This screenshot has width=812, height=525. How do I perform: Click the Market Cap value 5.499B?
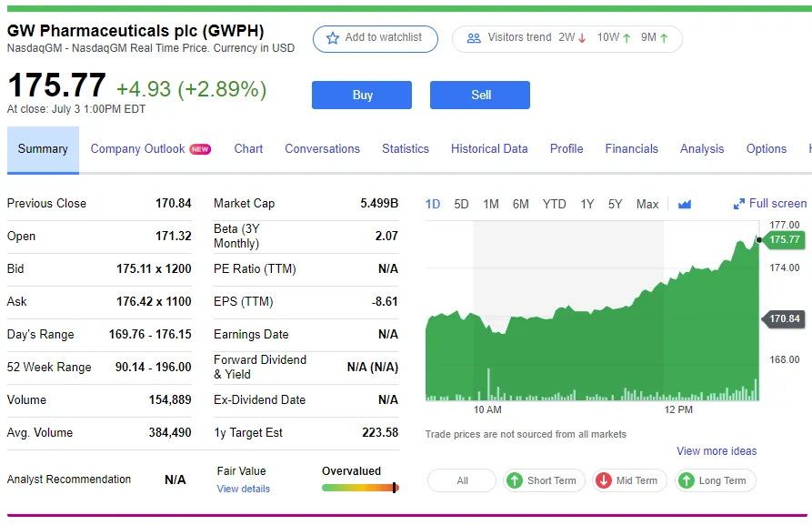[379, 203]
